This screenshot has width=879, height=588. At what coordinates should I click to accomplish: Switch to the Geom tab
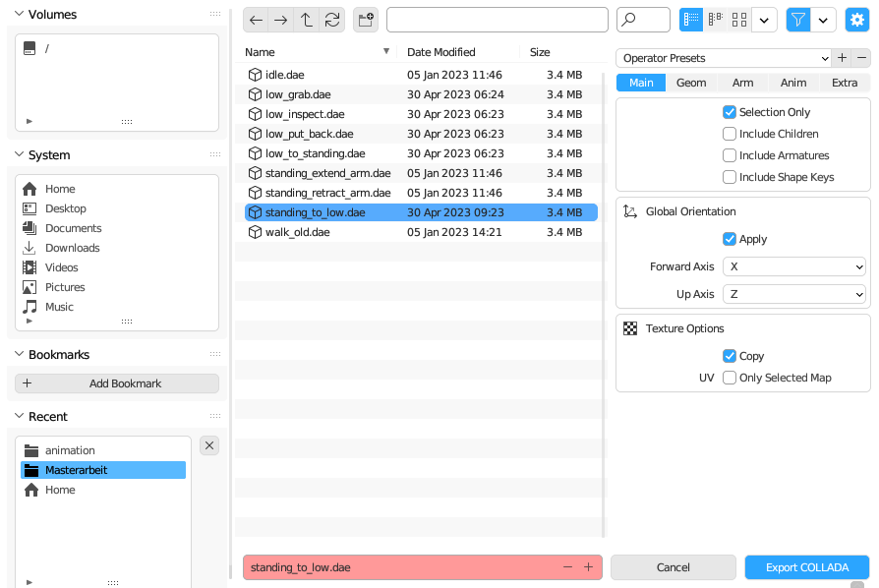tap(691, 83)
